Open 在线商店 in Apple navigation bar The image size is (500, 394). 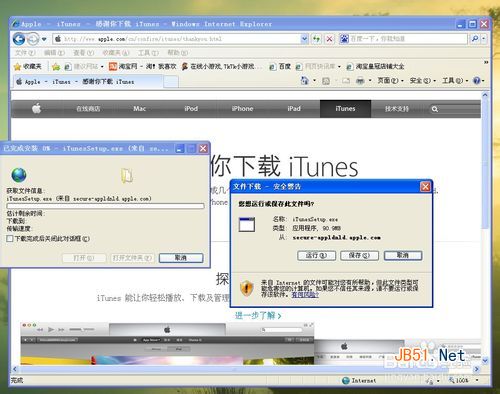[88, 109]
